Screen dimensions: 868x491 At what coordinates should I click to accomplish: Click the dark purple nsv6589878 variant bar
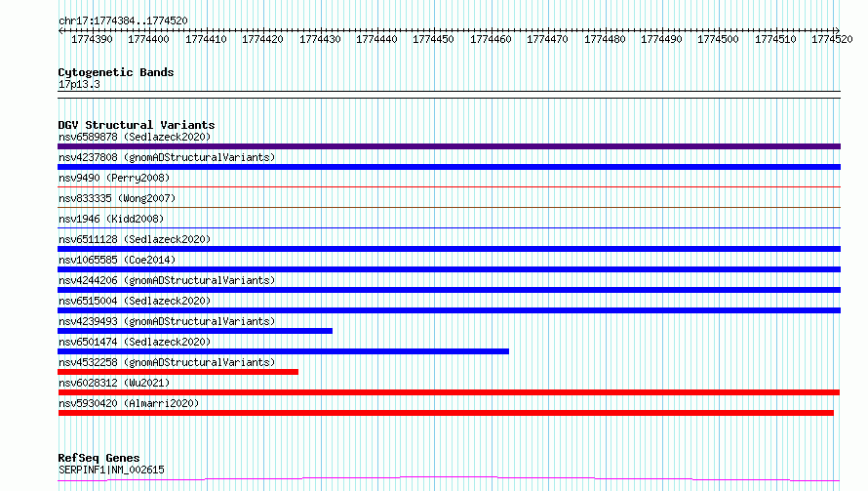pyautogui.click(x=449, y=146)
